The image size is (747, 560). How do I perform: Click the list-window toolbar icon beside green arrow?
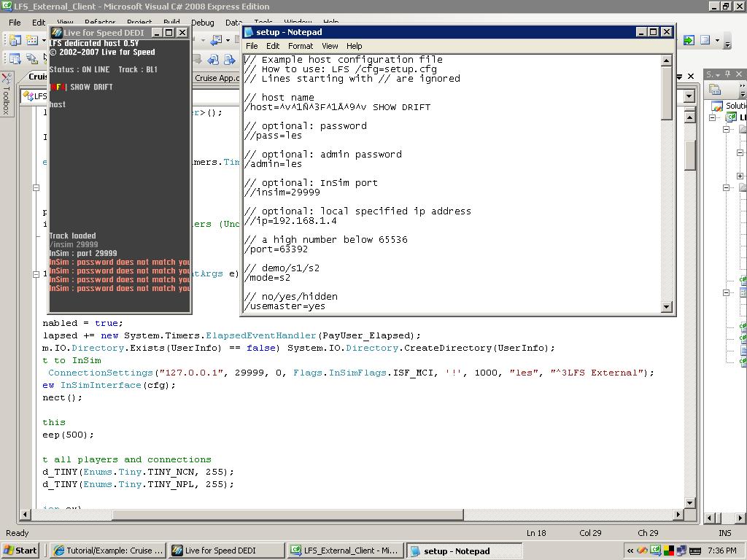click(705, 41)
